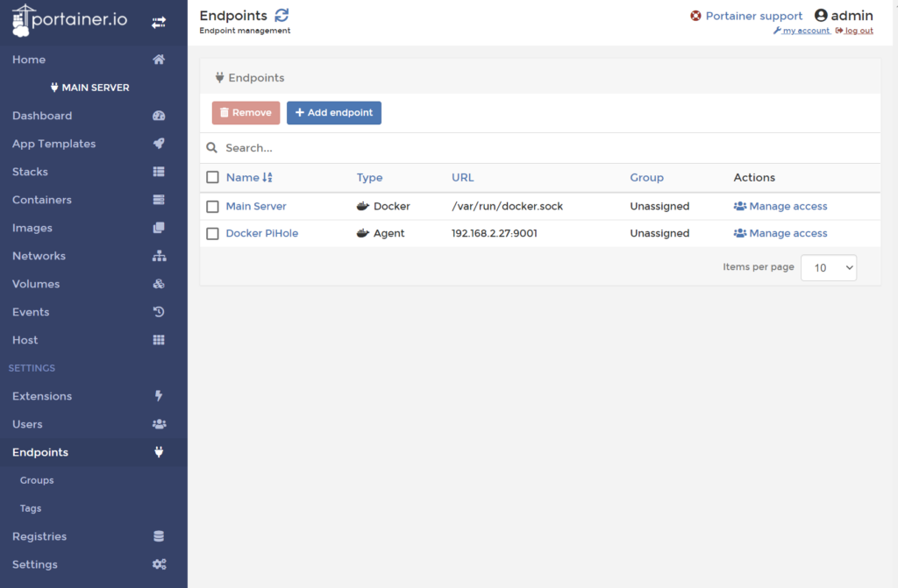Image resolution: width=898 pixels, height=588 pixels.
Task: Click the Endpoints plug icon in the sidebar
Action: [159, 452]
